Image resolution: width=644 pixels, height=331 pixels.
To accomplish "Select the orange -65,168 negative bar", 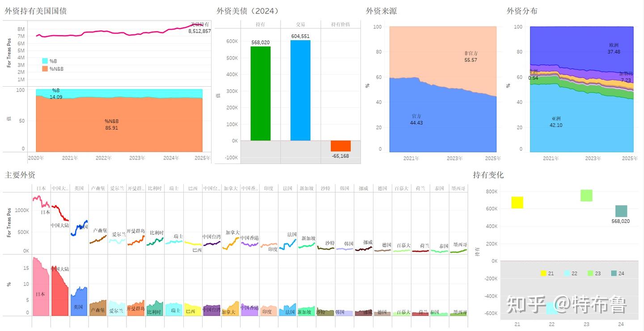I will pyautogui.click(x=341, y=147).
